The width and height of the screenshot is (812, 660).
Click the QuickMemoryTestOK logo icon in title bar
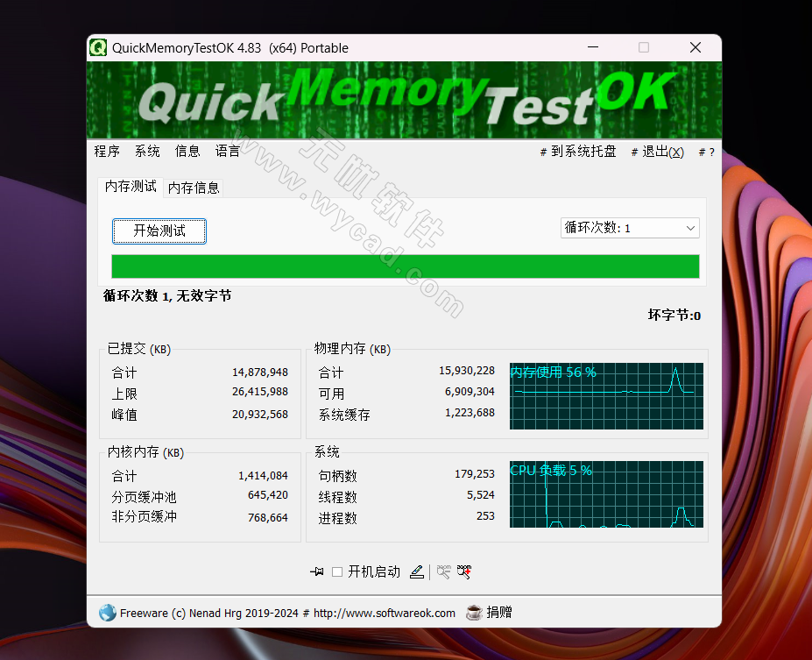click(96, 48)
